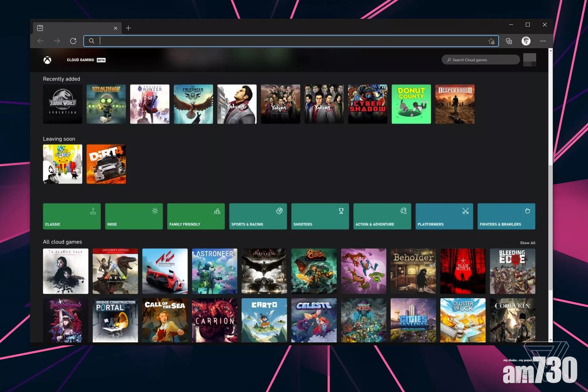Open the browser Collections icon
Screen dimensions: 588x392
tap(509, 41)
